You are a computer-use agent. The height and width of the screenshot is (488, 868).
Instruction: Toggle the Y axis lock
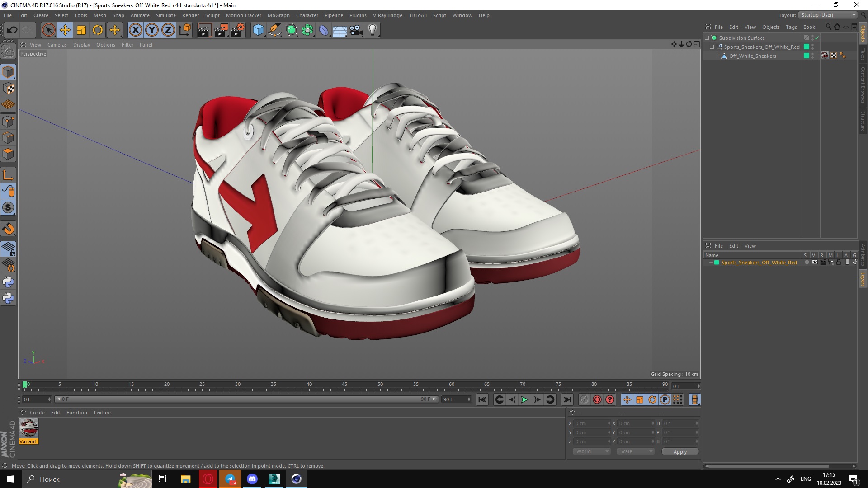[152, 30]
